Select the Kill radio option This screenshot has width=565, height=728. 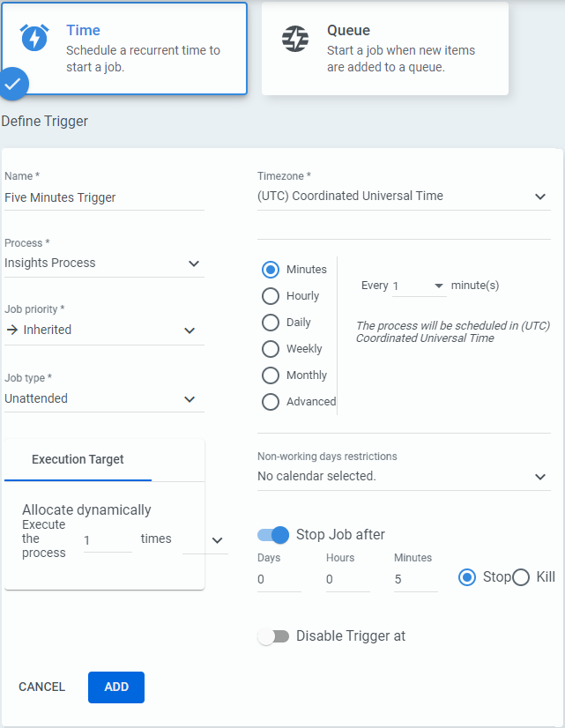coord(521,577)
